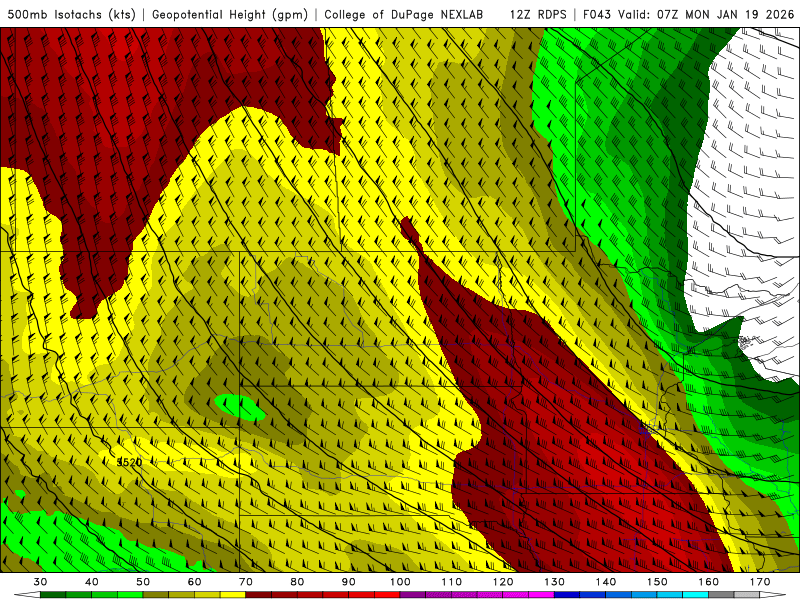Click the dark blue 130-135 kt legend swatch
This screenshot has width=800, height=600.
[567, 595]
